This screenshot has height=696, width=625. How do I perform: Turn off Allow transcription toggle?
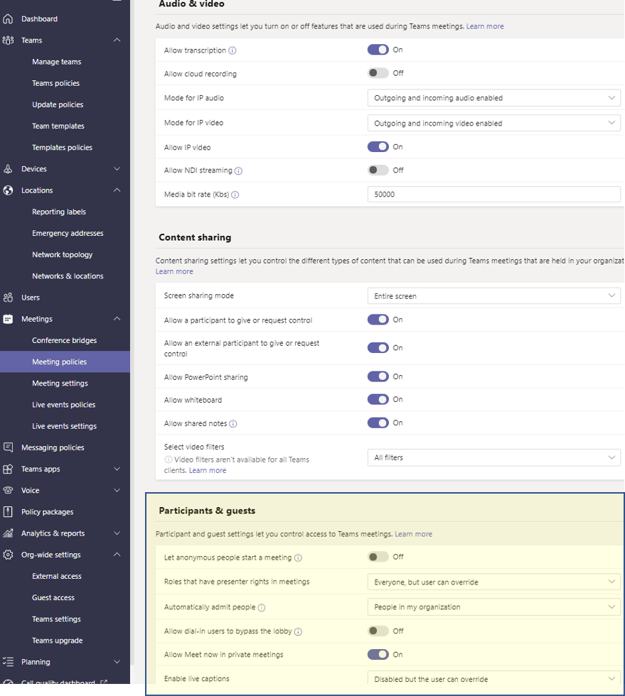(378, 50)
